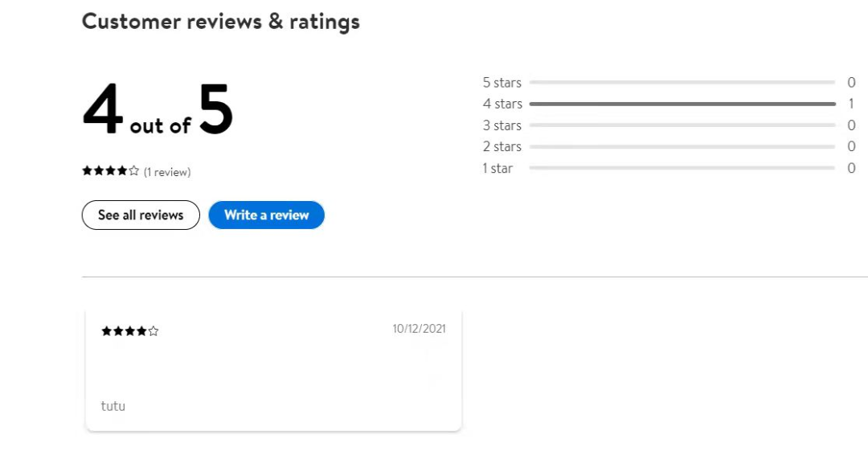This screenshot has width=868, height=455.
Task: Click the star rating icons below the score
Action: coord(111,171)
